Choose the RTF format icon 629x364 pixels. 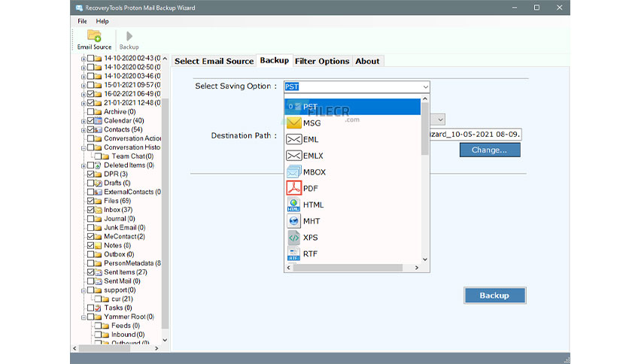(x=293, y=253)
